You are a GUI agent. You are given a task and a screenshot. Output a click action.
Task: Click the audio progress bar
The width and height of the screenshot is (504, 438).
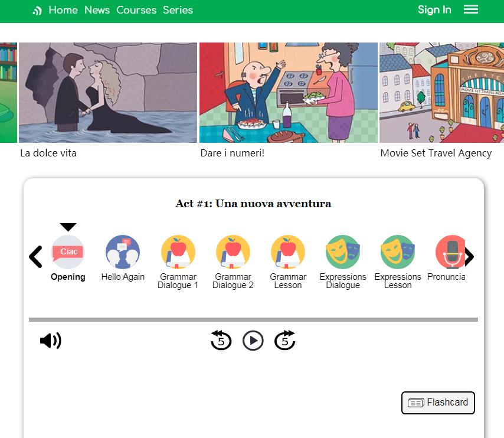253,320
